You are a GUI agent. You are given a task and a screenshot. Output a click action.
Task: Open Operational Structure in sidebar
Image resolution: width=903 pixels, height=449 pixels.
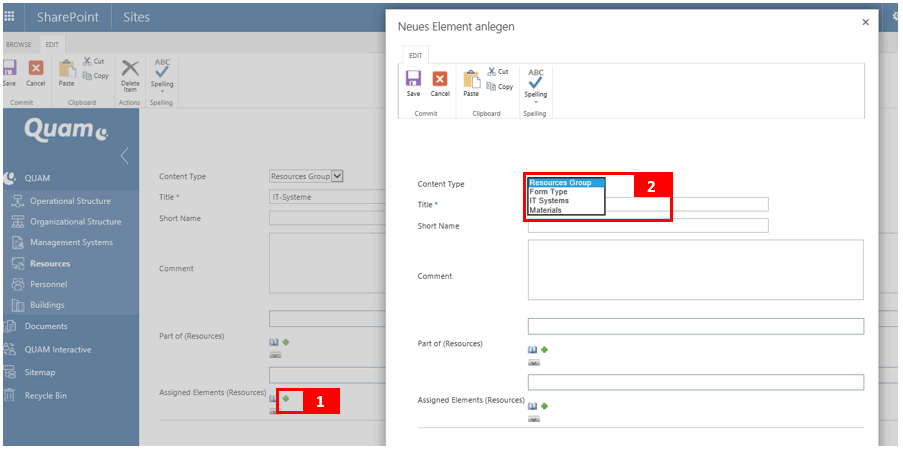pyautogui.click(x=70, y=201)
